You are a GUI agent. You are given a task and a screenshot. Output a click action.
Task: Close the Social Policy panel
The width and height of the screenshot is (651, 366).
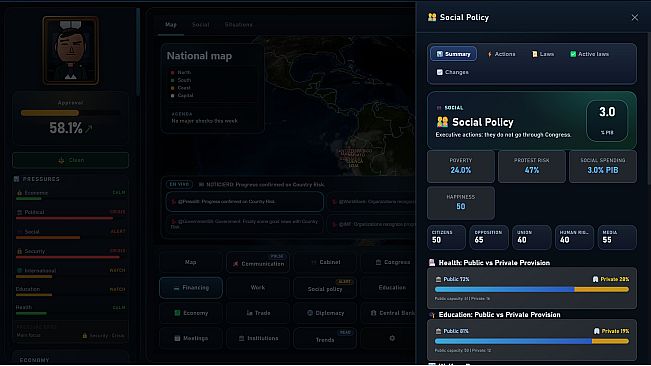click(x=635, y=17)
